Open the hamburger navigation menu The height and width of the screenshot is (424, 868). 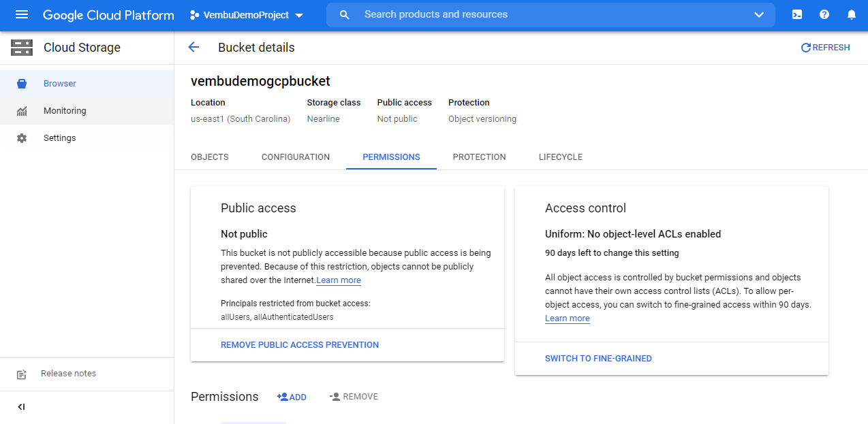(22, 15)
